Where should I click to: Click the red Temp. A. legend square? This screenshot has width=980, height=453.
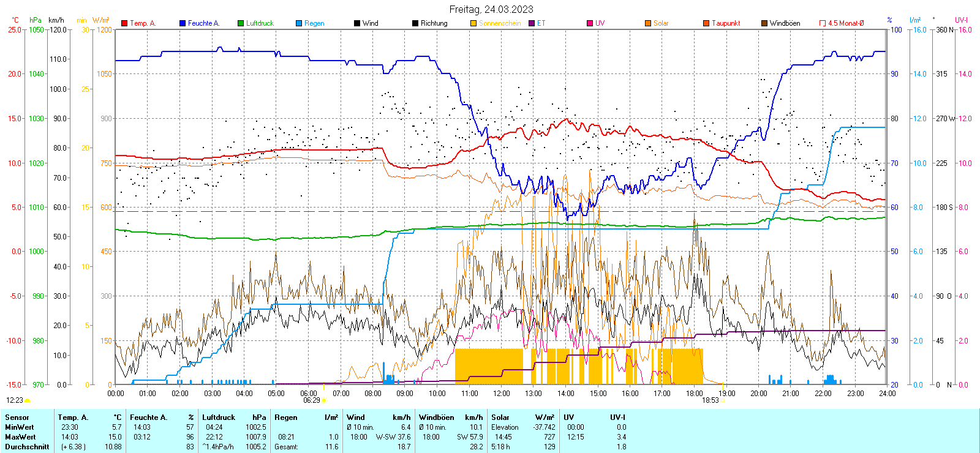click(x=124, y=23)
